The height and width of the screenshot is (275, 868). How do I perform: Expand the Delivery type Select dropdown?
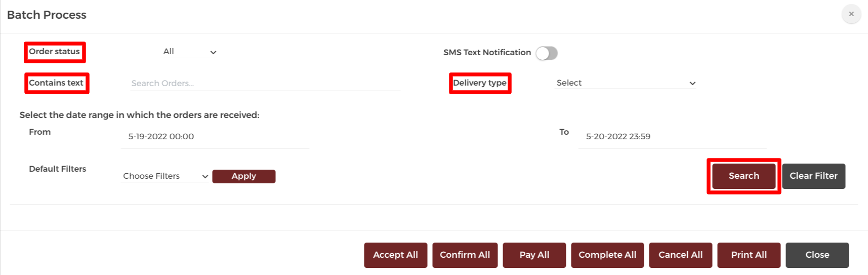coord(625,83)
